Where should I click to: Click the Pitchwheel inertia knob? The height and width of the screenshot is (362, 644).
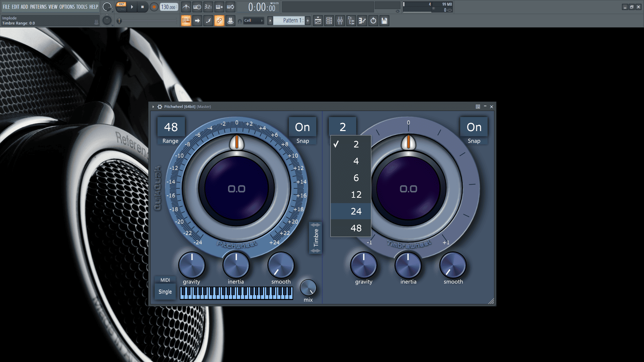(x=236, y=265)
